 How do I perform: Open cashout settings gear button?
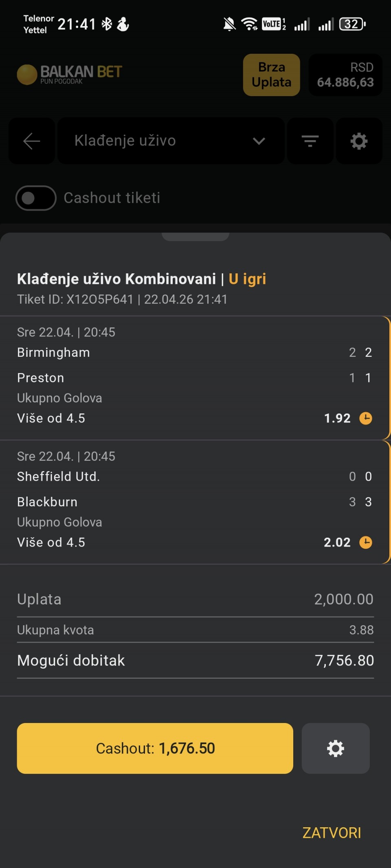336,748
